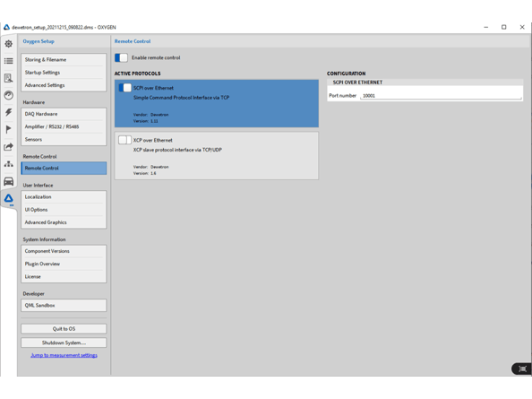532x399 pixels.
Task: Toggle the Enable remote control switch
Action: (121, 57)
